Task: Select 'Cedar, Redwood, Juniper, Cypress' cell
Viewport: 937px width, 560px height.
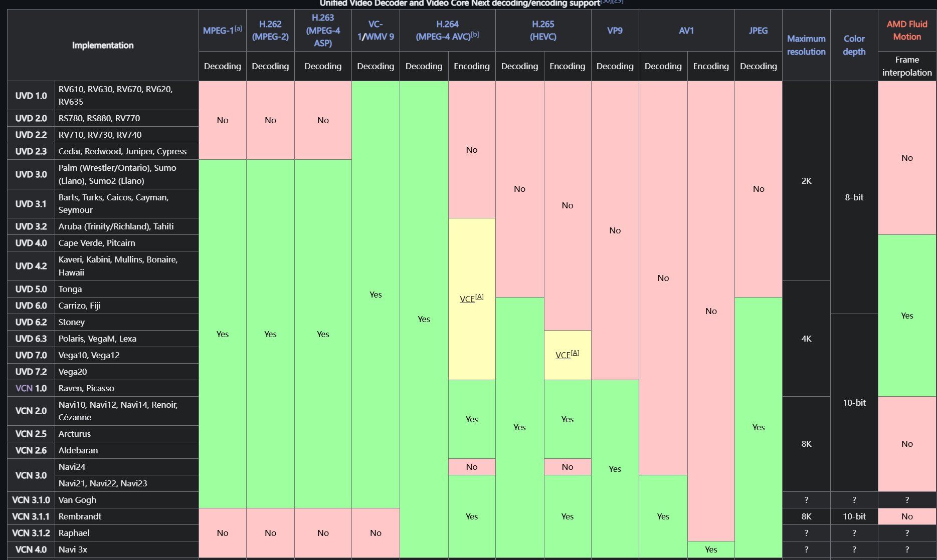Action: pos(127,151)
